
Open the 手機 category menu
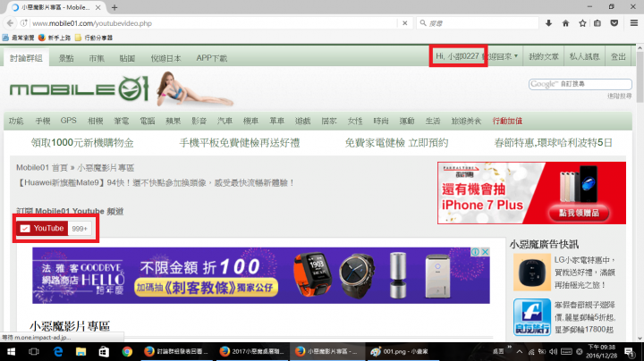click(43, 121)
